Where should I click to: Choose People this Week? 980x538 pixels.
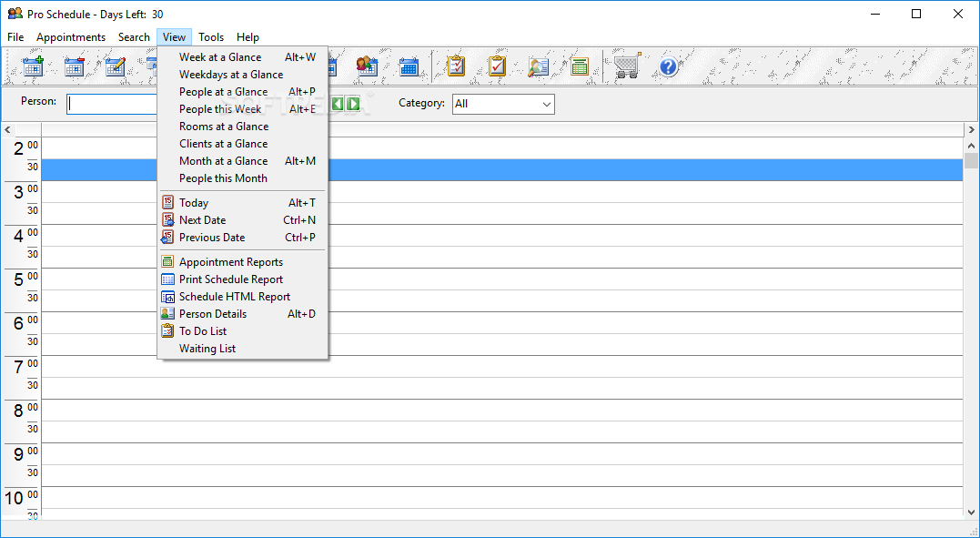pos(243,109)
